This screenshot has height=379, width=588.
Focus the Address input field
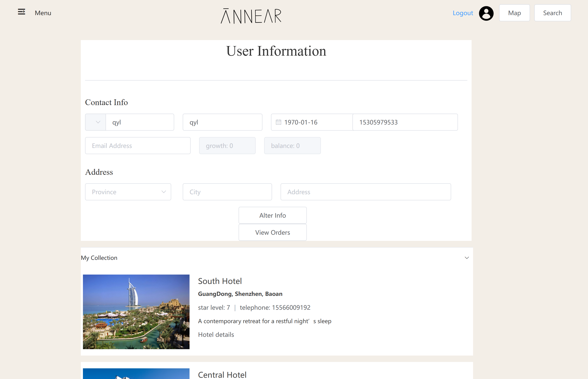(366, 192)
